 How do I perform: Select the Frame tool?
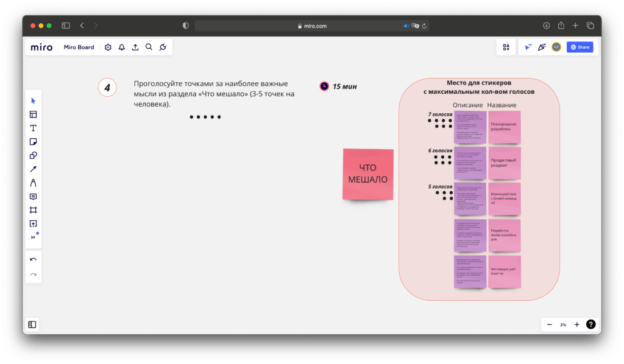[x=34, y=210]
